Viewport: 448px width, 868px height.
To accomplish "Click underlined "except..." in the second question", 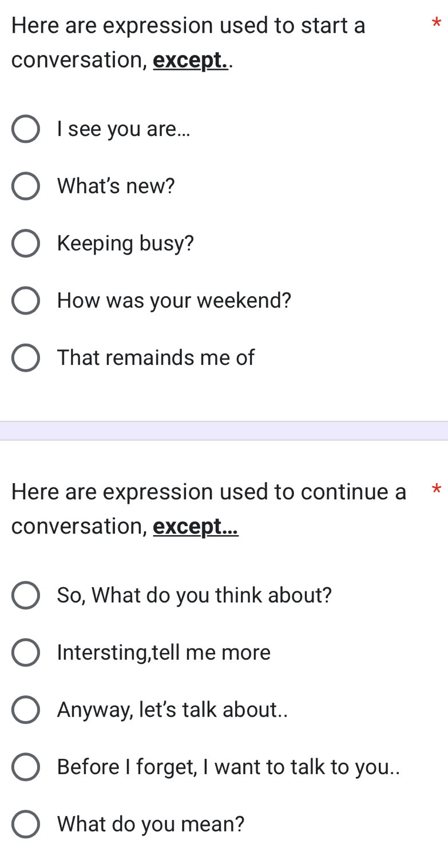I will (x=196, y=526).
